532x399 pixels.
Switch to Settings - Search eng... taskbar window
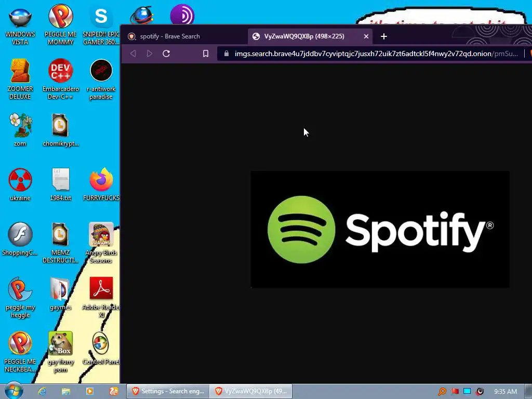[x=168, y=391]
